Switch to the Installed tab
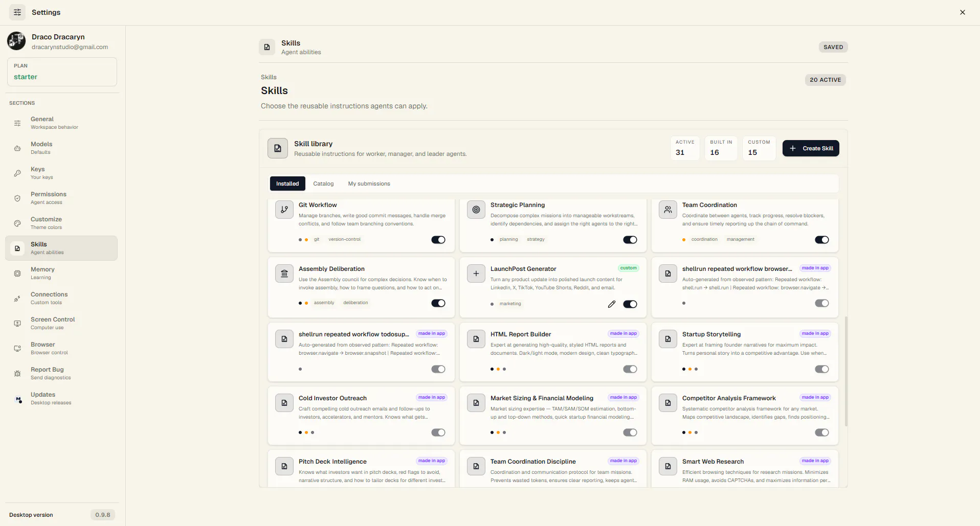 coord(287,184)
